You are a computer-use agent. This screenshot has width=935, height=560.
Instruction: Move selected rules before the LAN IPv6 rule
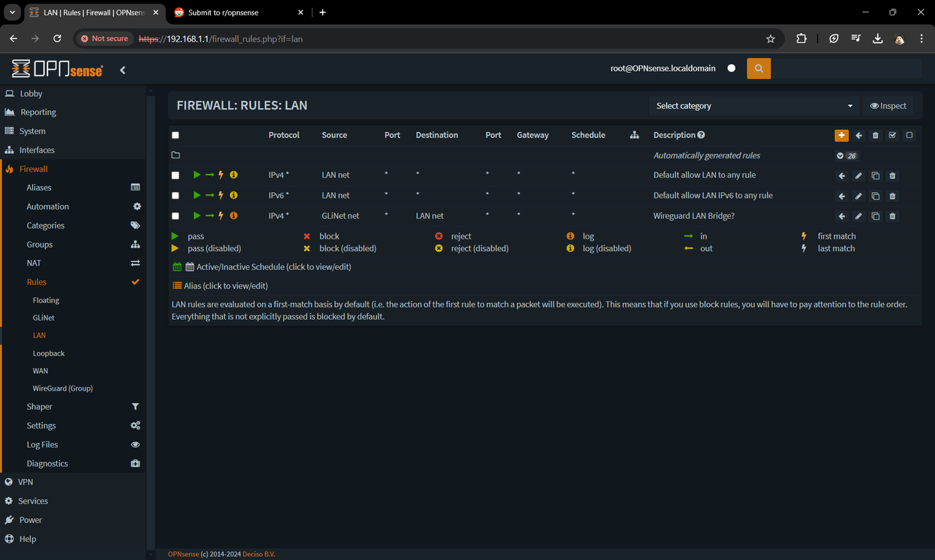[842, 196]
